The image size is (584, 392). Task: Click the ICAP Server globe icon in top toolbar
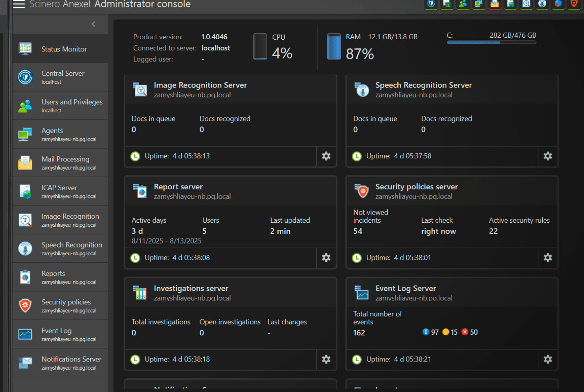pos(511,4)
